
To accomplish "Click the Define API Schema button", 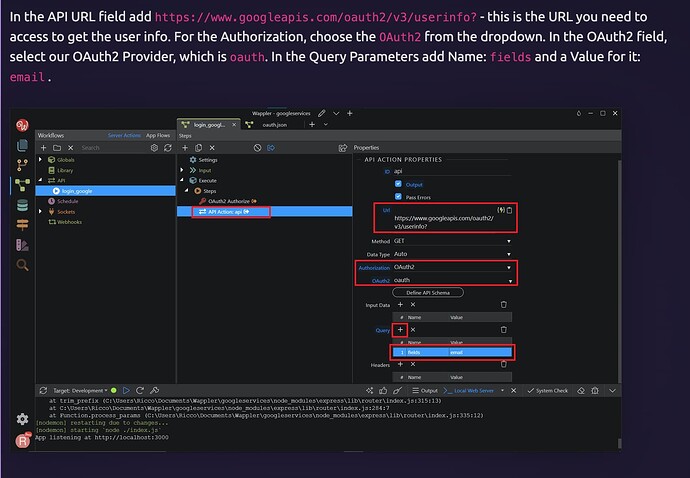I will [x=428, y=293].
